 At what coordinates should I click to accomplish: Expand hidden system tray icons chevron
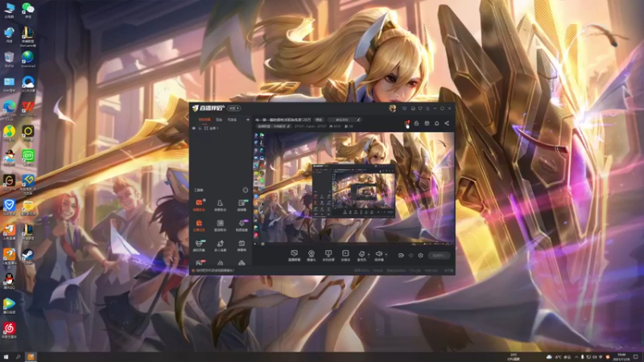(576, 357)
